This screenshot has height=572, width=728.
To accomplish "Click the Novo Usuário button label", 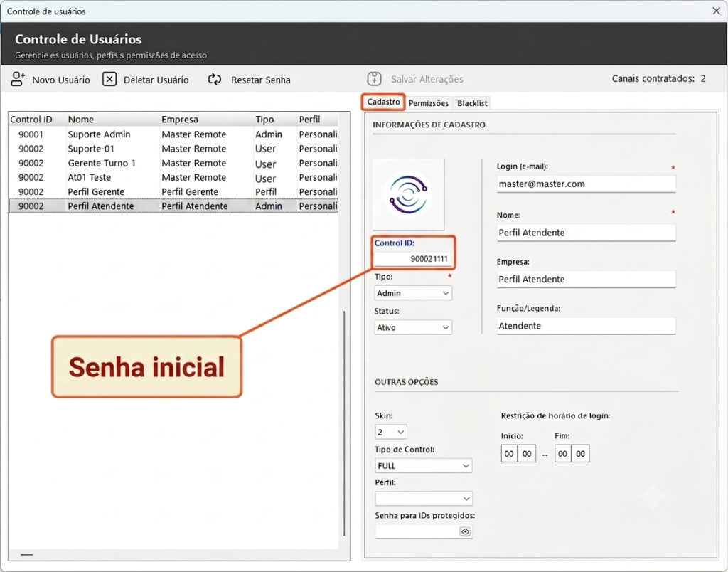I will (x=61, y=80).
